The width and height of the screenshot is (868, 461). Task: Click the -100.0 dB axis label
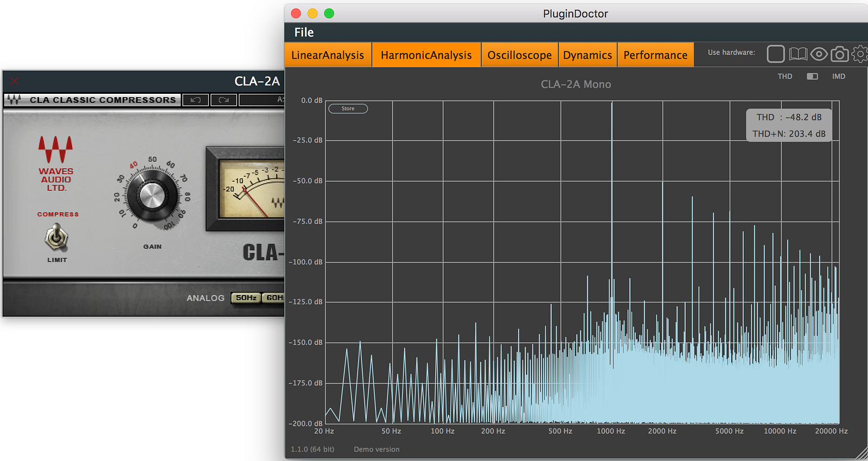[305, 262]
